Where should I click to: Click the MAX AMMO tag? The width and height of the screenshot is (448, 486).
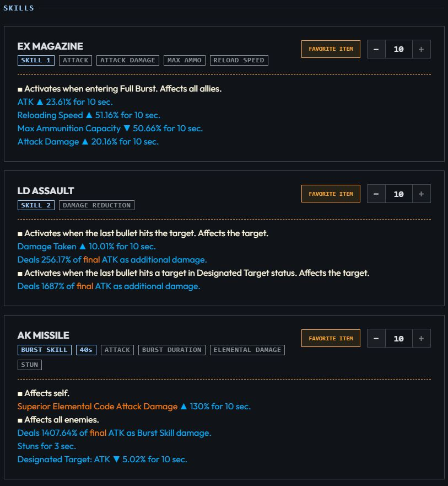(185, 61)
